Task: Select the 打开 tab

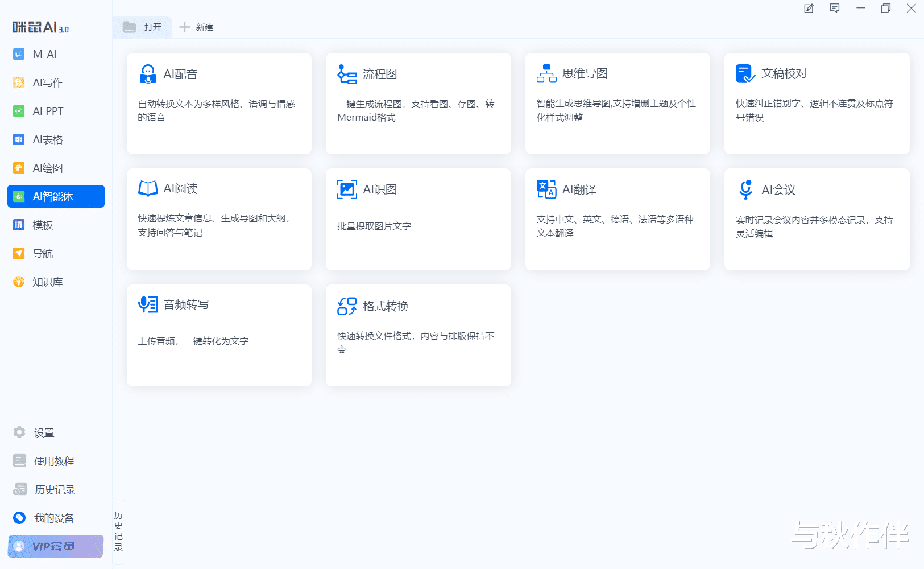Action: tap(142, 27)
